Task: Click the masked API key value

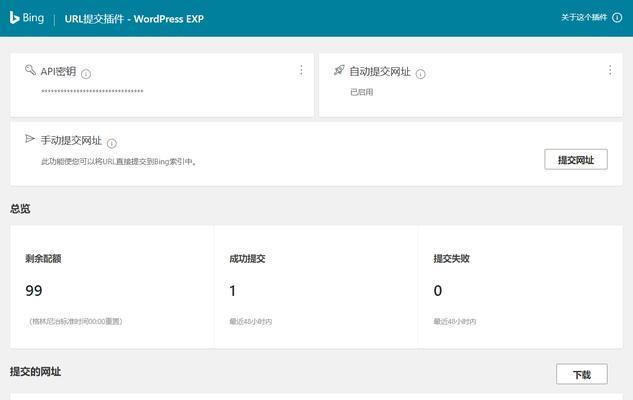Action: coord(92,91)
